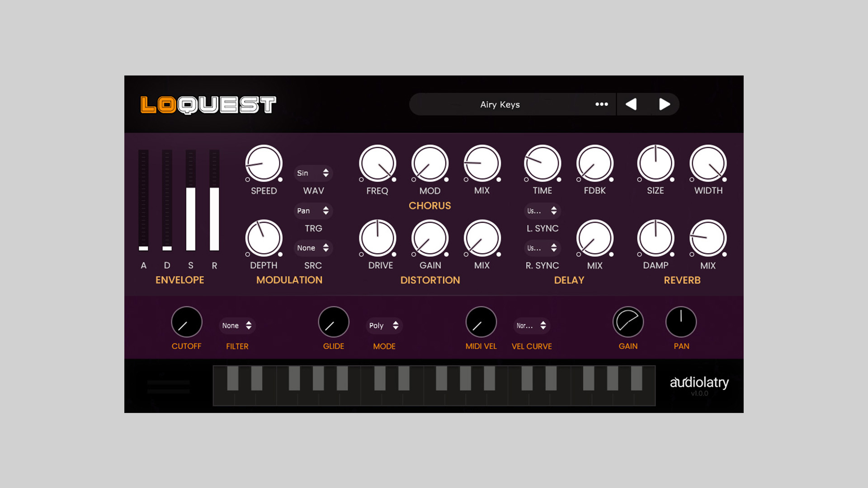
Task: Click the Reverb DAMP knob
Action: pyautogui.click(x=656, y=238)
